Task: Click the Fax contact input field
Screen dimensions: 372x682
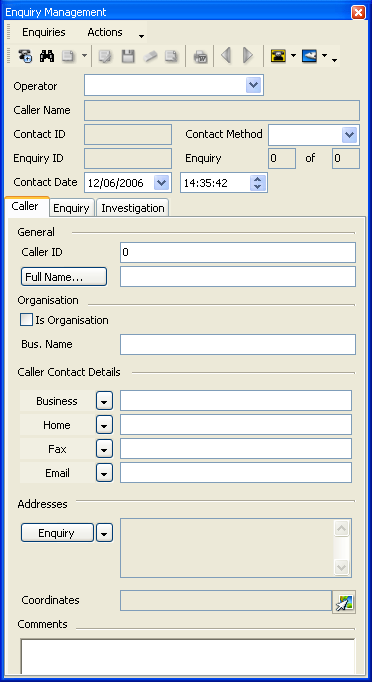Action: pyautogui.click(x=236, y=448)
